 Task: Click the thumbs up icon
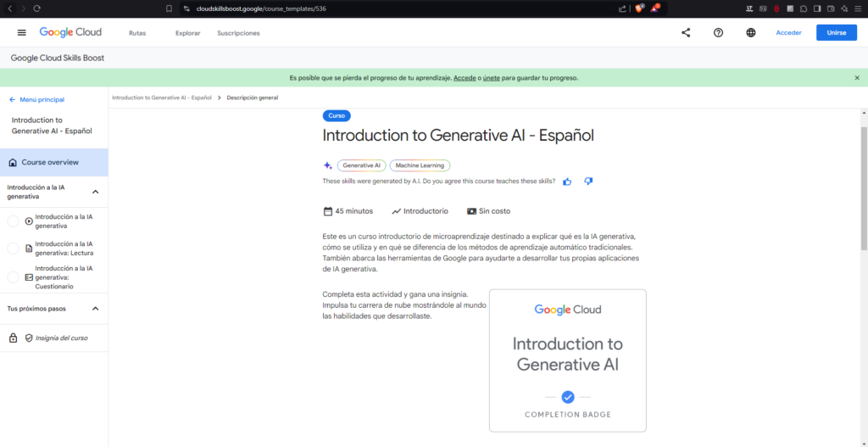coord(567,181)
